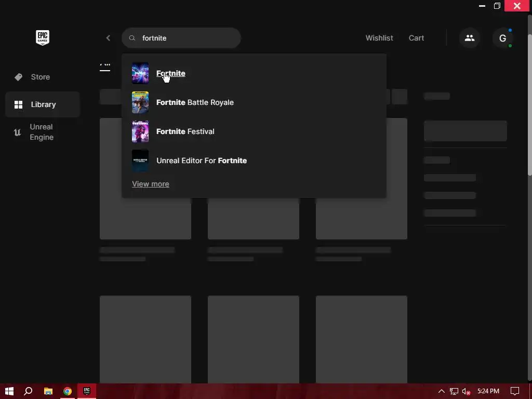This screenshot has height=399, width=532.
Task: Click the Library grid icon
Action: 18,104
